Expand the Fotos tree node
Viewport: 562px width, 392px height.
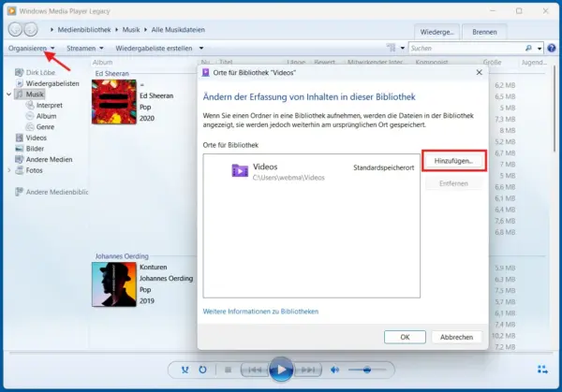point(9,170)
